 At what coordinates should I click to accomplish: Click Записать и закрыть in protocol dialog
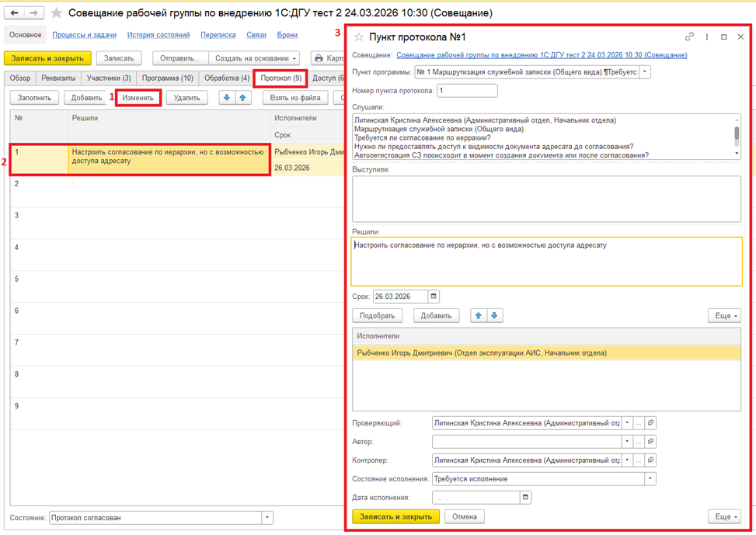click(395, 516)
